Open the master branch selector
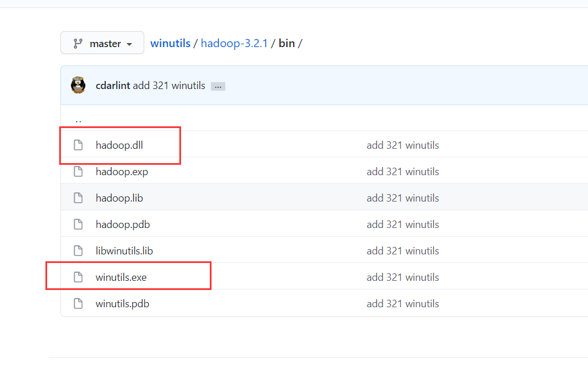The width and height of the screenshot is (588, 379). pyautogui.click(x=102, y=42)
